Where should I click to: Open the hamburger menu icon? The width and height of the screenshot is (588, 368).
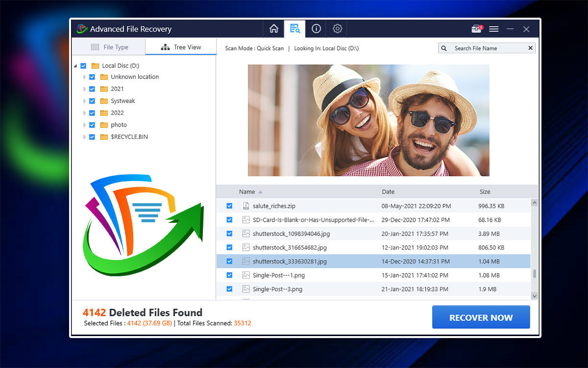pos(493,28)
